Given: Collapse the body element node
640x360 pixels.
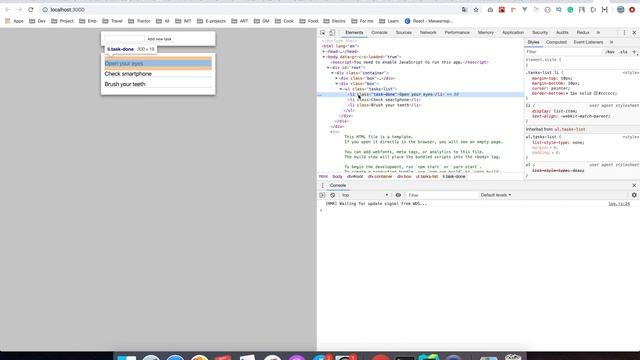Looking at the screenshot, I should point(324,57).
